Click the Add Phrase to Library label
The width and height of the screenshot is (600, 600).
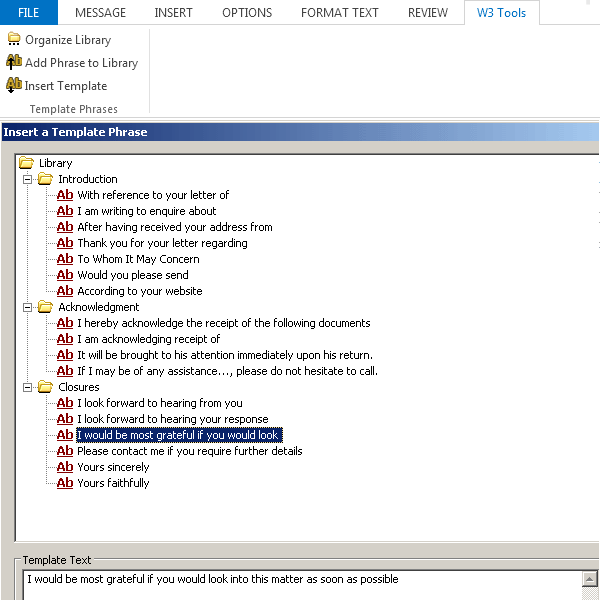[x=82, y=63]
